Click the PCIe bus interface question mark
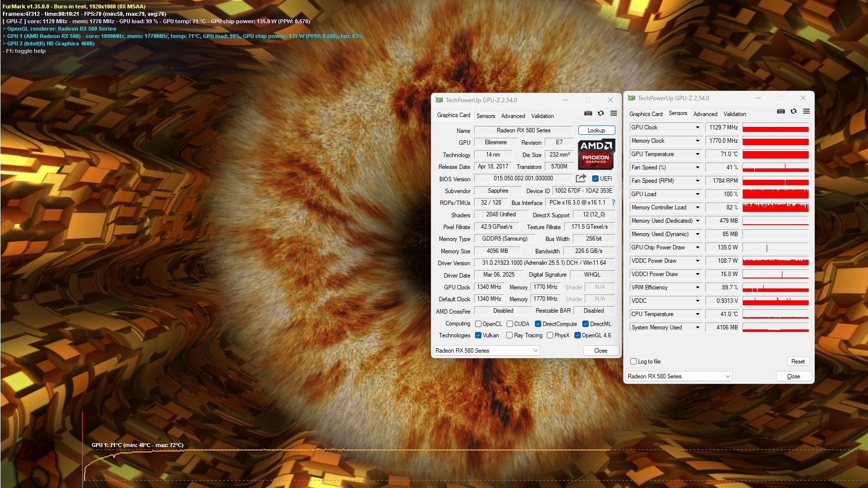This screenshot has width=868, height=488. [613, 203]
